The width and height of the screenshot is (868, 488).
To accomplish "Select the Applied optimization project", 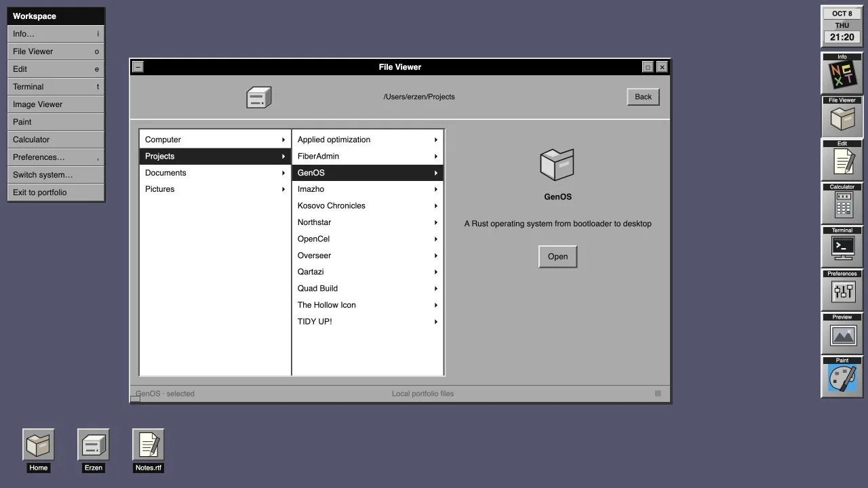I will (368, 140).
